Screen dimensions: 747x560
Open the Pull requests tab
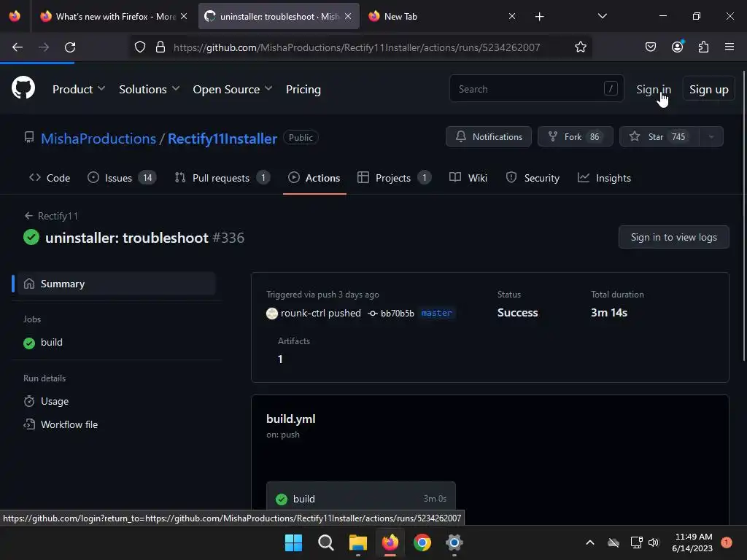222,178
